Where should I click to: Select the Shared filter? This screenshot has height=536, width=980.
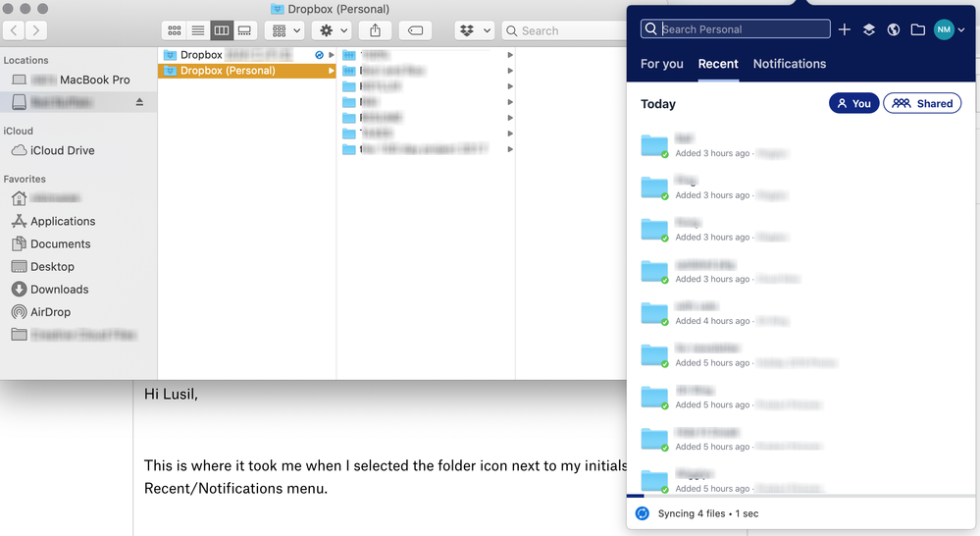pyautogui.click(x=922, y=103)
